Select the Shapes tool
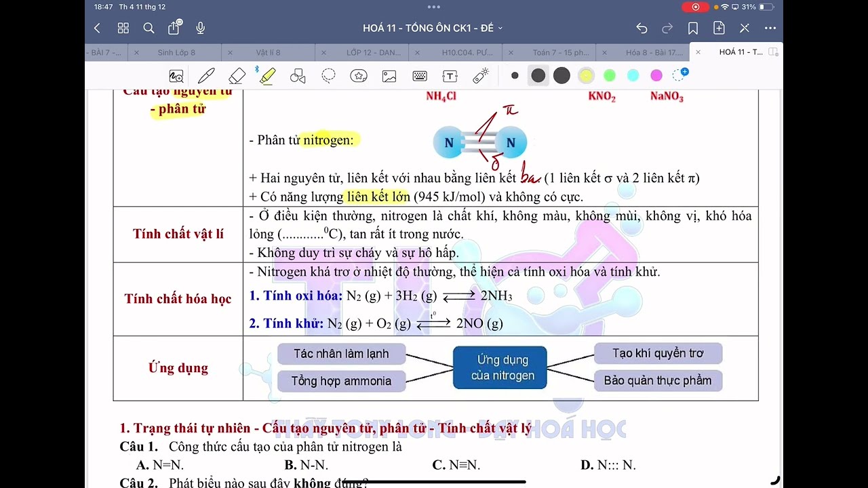Screen dimensions: 868x488 298,76
